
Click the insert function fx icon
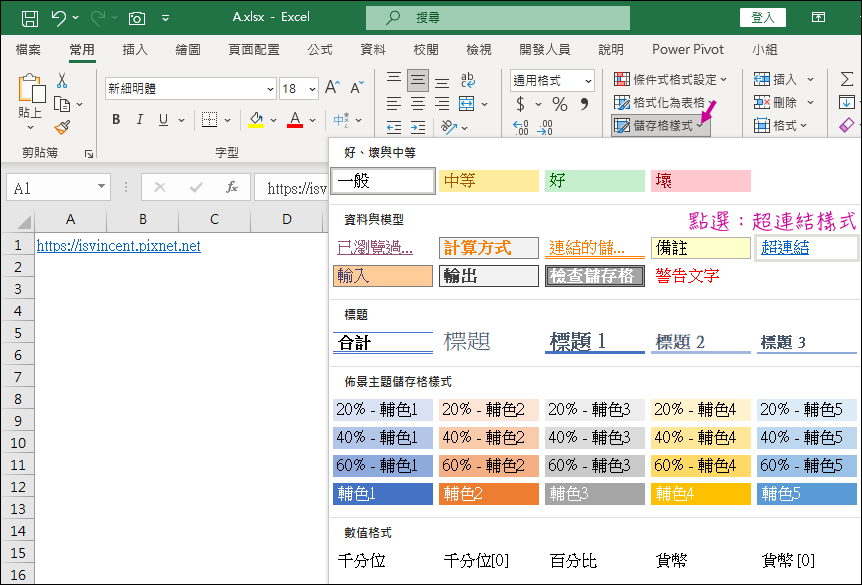[x=232, y=187]
